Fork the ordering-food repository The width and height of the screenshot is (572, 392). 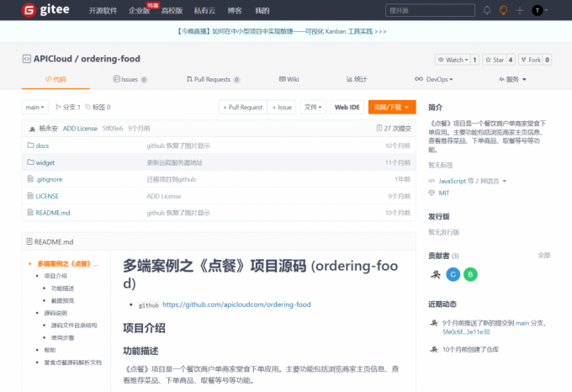coord(531,60)
